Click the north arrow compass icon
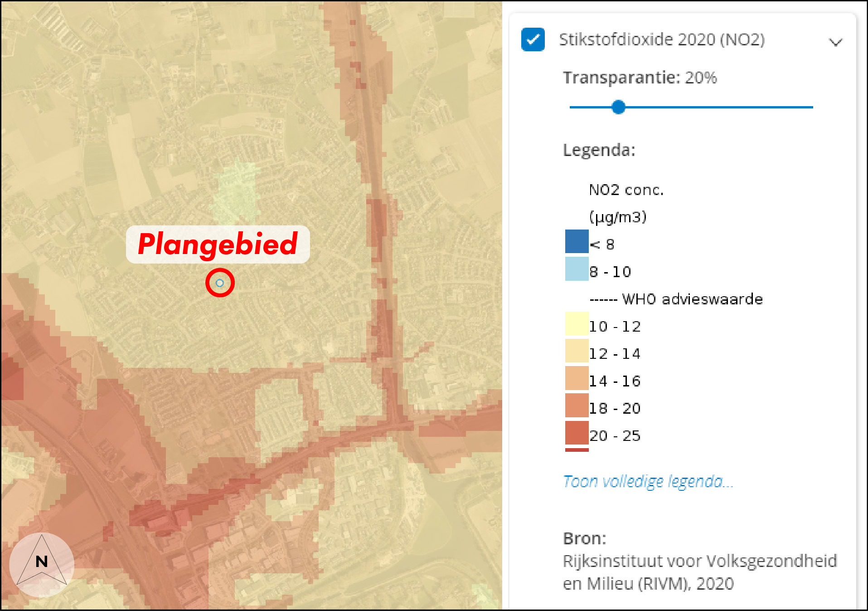 42,562
